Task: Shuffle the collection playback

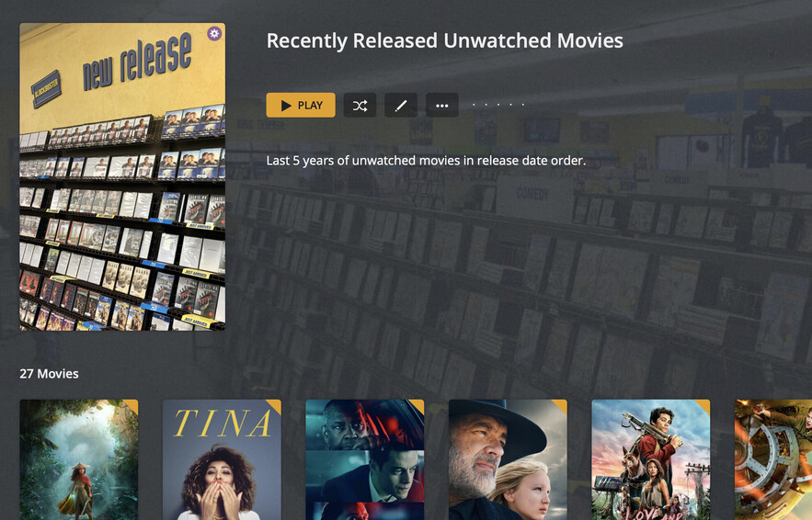Action: tap(360, 105)
